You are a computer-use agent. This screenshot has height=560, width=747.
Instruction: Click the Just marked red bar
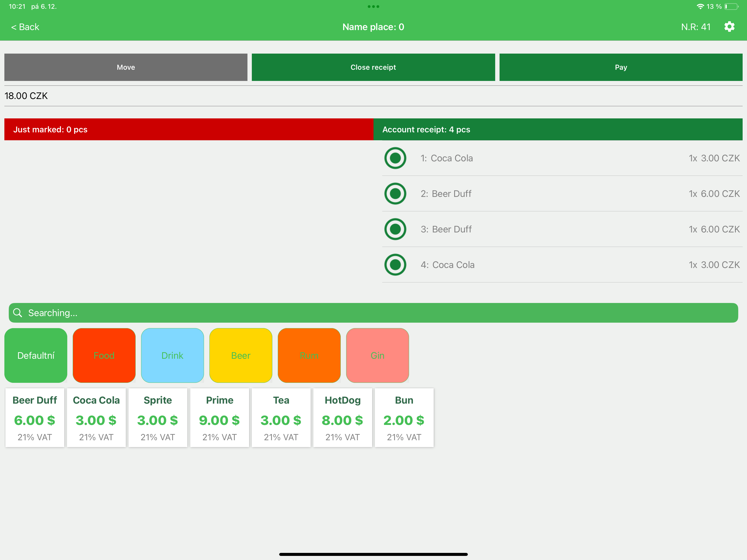[x=188, y=129]
